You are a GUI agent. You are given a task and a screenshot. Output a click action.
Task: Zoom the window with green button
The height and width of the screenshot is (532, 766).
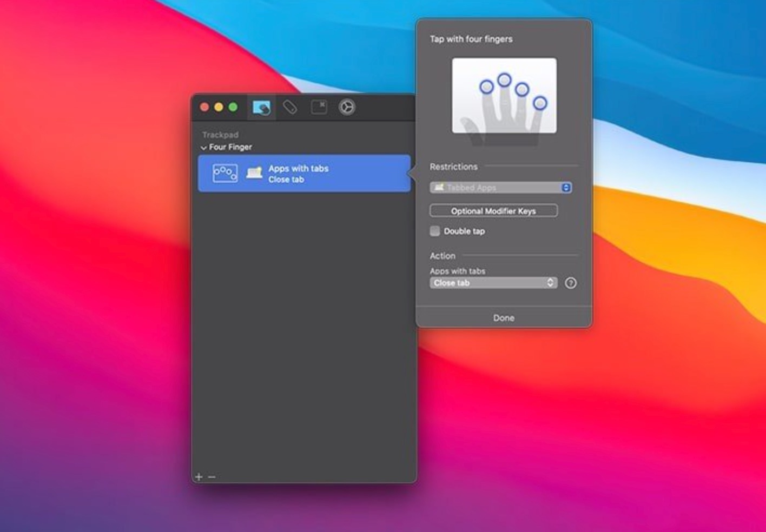233,107
